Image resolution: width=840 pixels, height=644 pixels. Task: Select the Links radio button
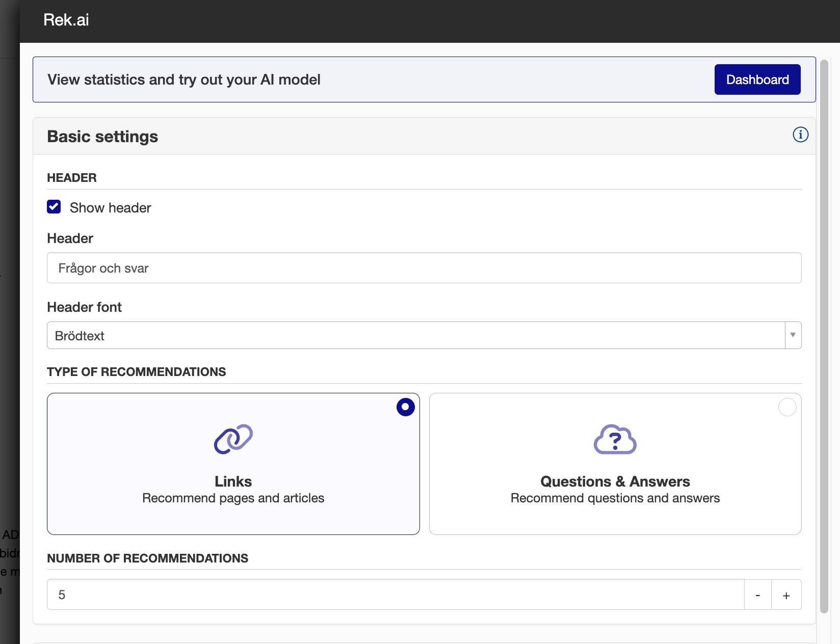click(x=405, y=407)
